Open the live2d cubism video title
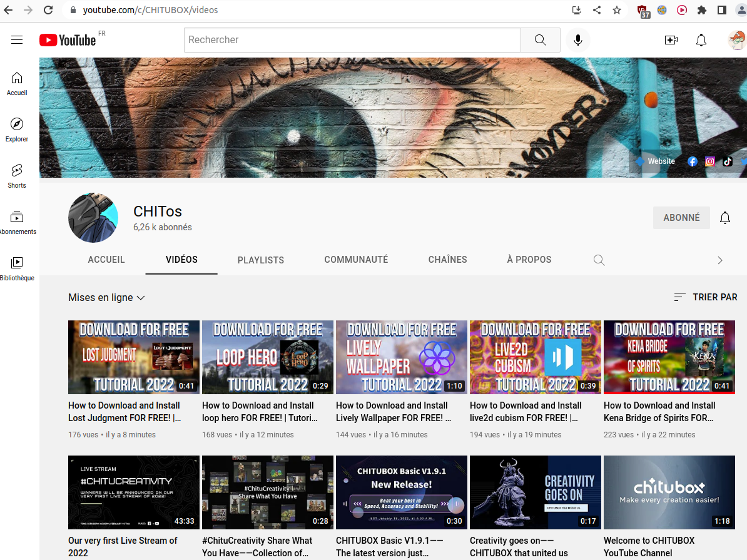Image resolution: width=747 pixels, height=560 pixels. point(526,411)
